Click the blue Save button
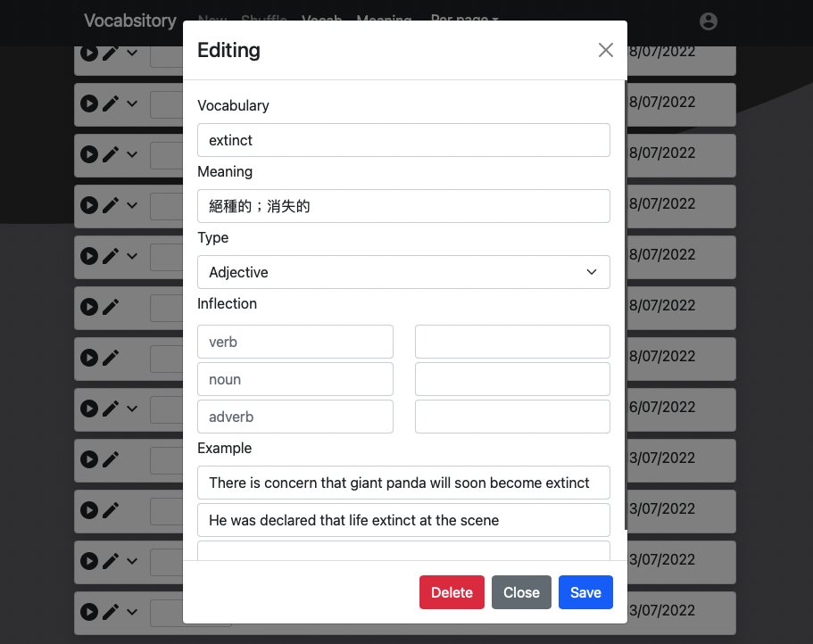This screenshot has width=813, height=644. [x=585, y=592]
